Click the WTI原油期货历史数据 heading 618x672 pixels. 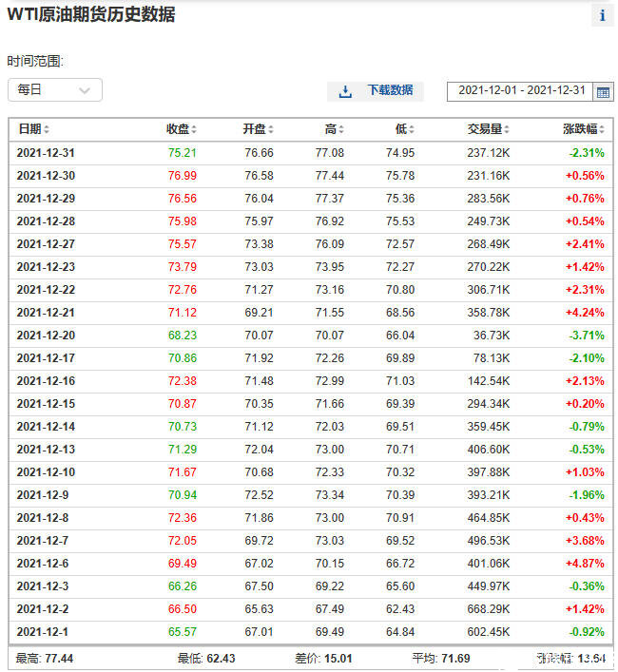pos(91,14)
